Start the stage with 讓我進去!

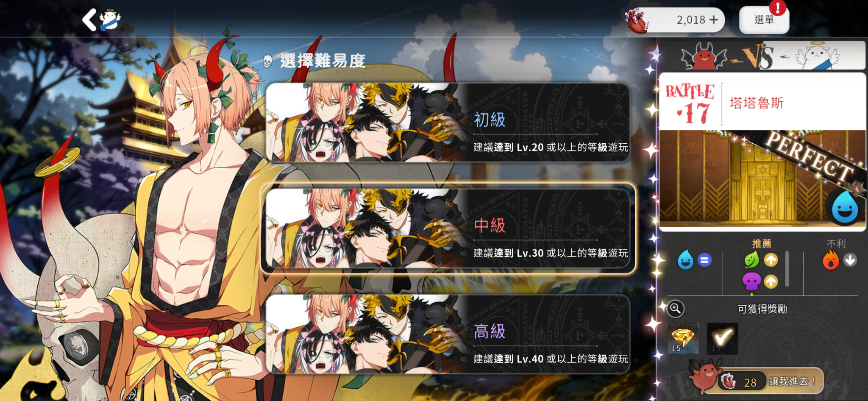[x=770, y=381]
